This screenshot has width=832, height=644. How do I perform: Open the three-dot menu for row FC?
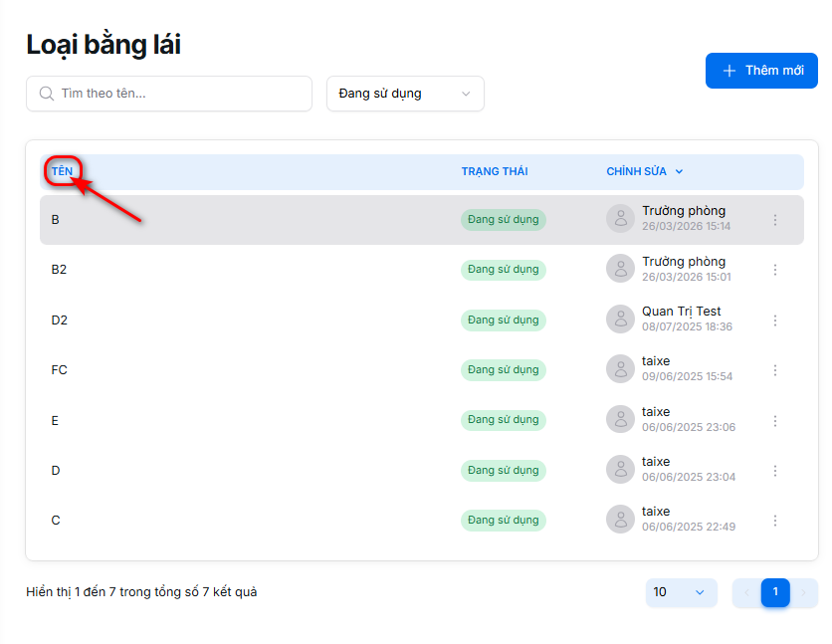[x=775, y=370]
